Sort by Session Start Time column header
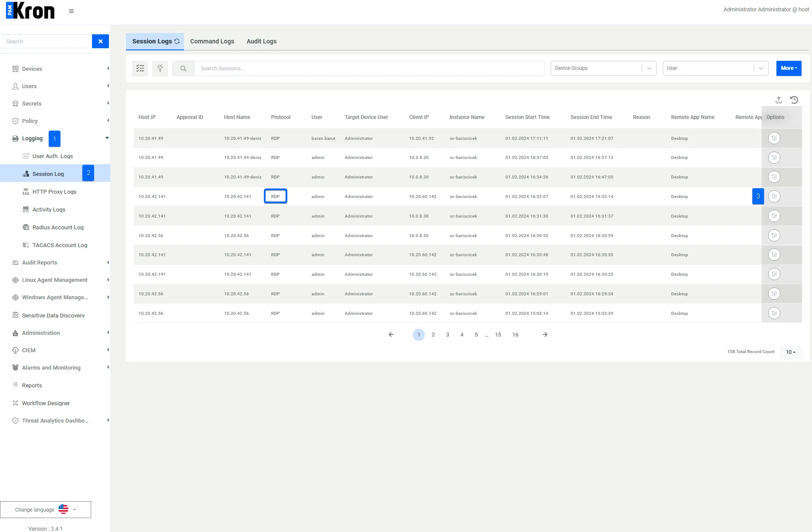 (527, 117)
